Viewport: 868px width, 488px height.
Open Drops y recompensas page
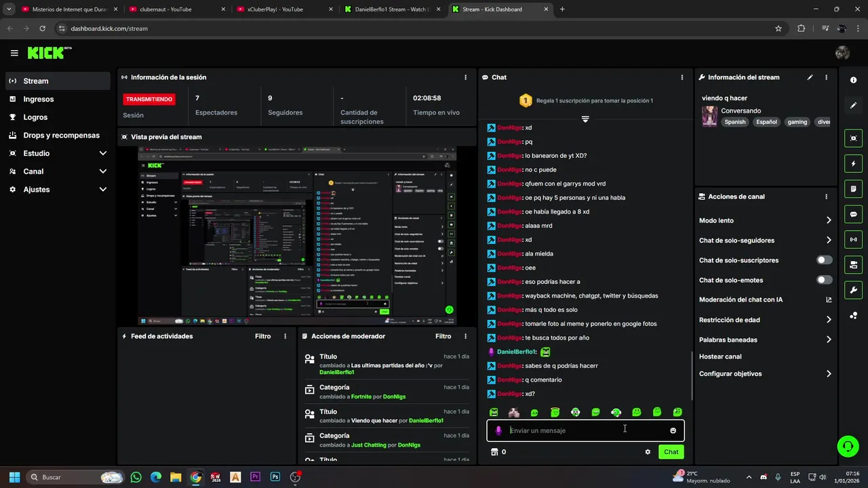click(x=58, y=135)
